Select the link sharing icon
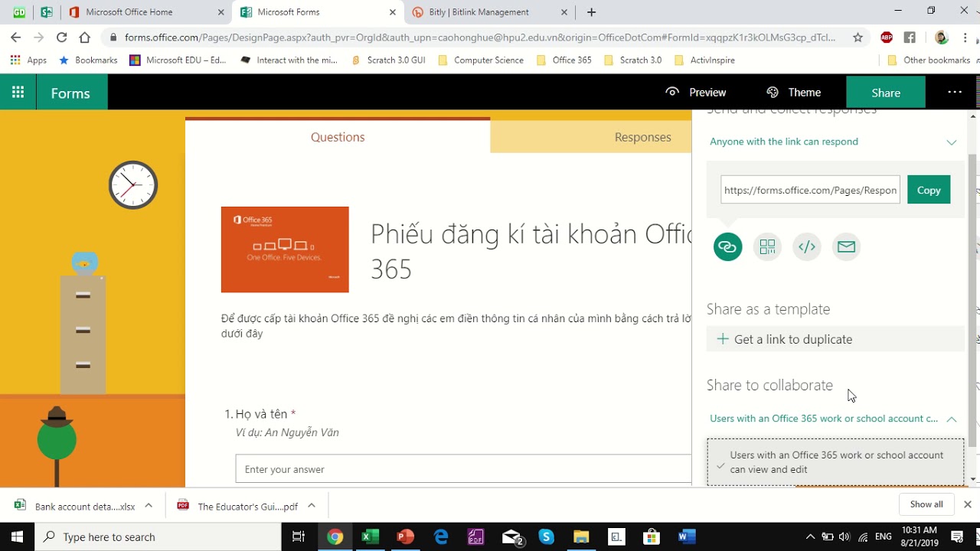 click(727, 246)
